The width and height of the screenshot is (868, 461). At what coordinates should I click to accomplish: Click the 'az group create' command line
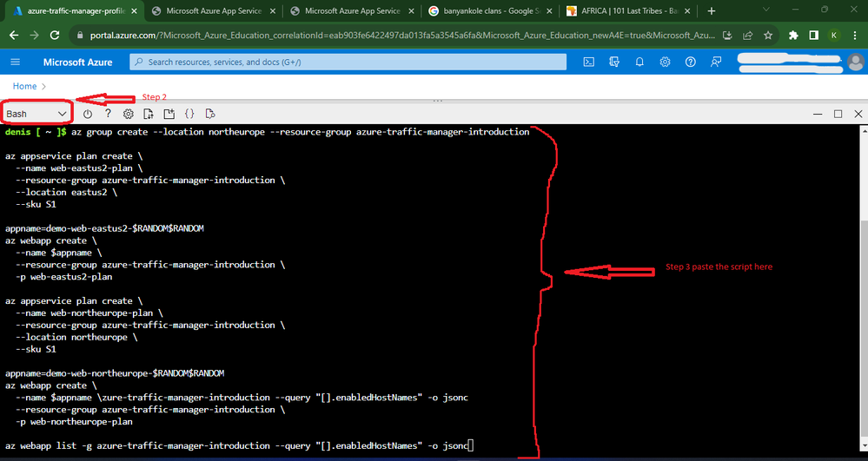click(301, 132)
